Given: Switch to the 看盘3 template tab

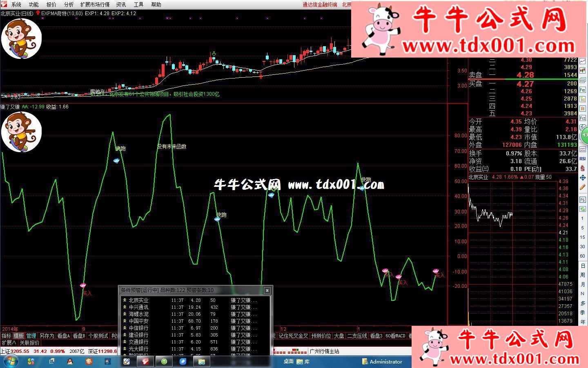Looking at the screenshot, I should coord(376,336).
